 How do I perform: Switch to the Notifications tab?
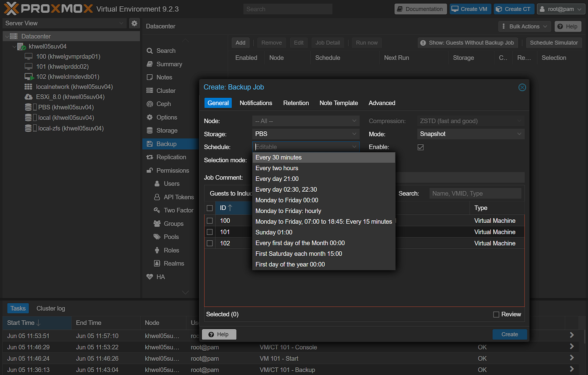point(256,103)
